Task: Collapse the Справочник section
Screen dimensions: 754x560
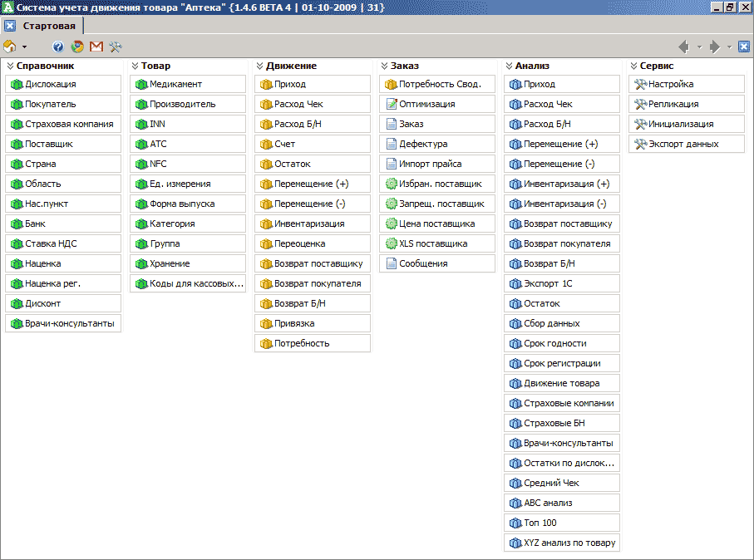Action: coord(10,66)
